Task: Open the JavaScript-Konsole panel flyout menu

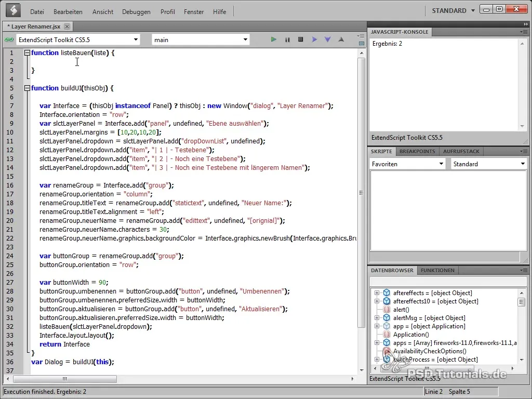Action: tap(524, 32)
